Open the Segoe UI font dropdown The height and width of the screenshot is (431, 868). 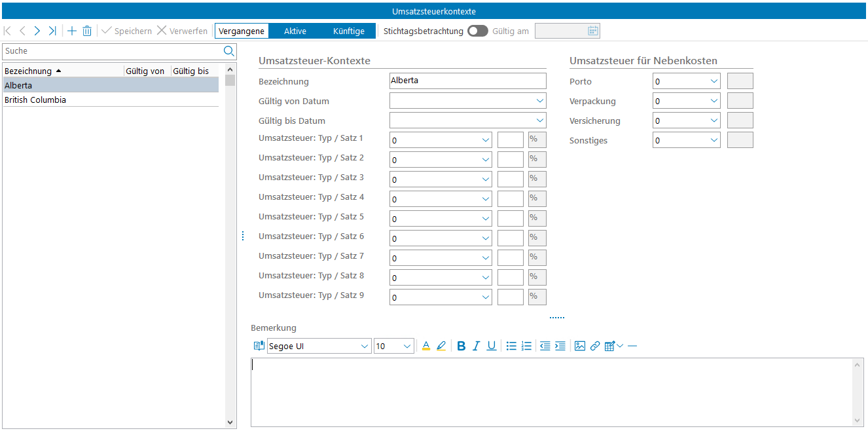[x=364, y=346]
